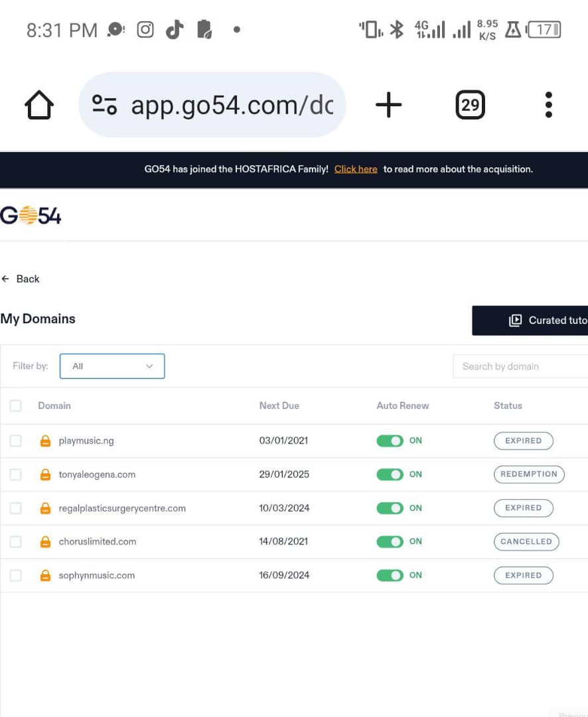588x717 pixels.
Task: Click EXPIRED badge for sophynmusic.com
Action: pyautogui.click(x=524, y=575)
